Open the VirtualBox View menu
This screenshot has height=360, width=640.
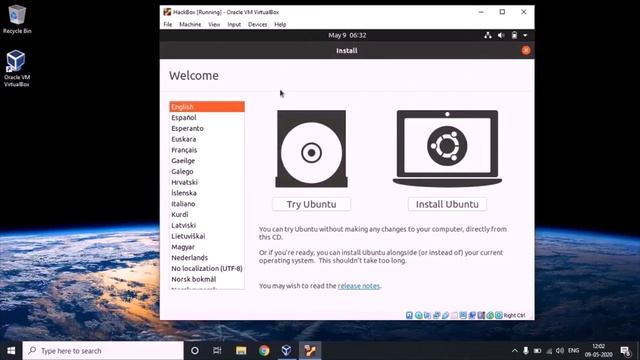[214, 24]
